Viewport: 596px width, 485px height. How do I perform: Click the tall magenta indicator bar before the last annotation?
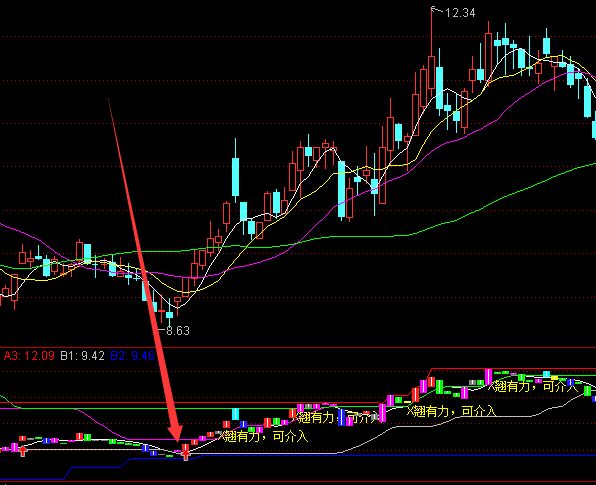pos(488,376)
